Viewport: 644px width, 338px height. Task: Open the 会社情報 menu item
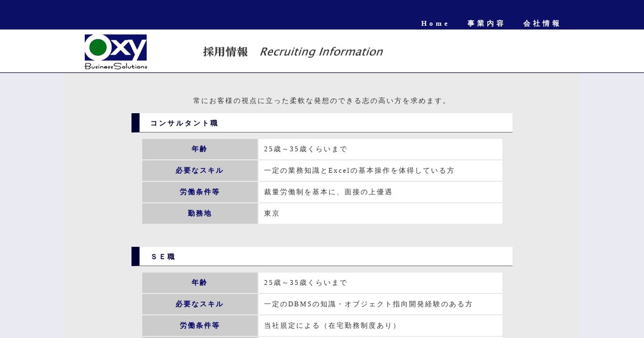coord(541,24)
